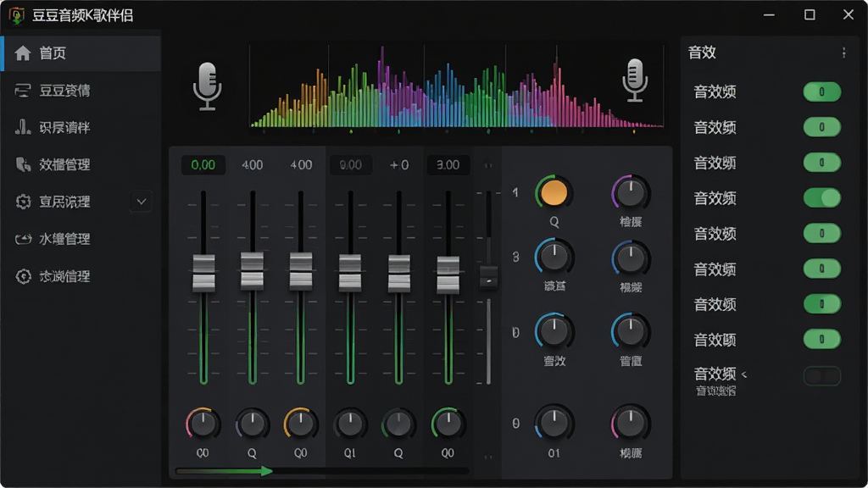868x488 pixels.
Task: Open the 音效 panel three-dot menu
Action: coord(843,53)
